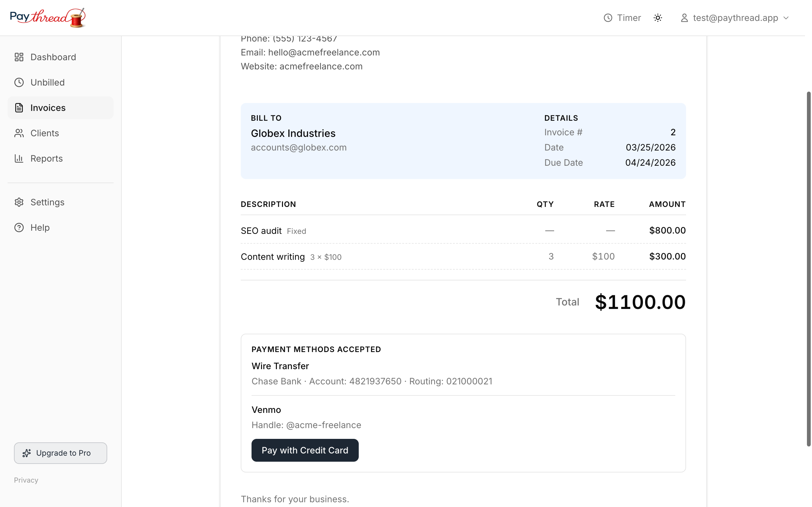The height and width of the screenshot is (507, 812).
Task: Click the account menu chevron arrow
Action: (x=786, y=18)
